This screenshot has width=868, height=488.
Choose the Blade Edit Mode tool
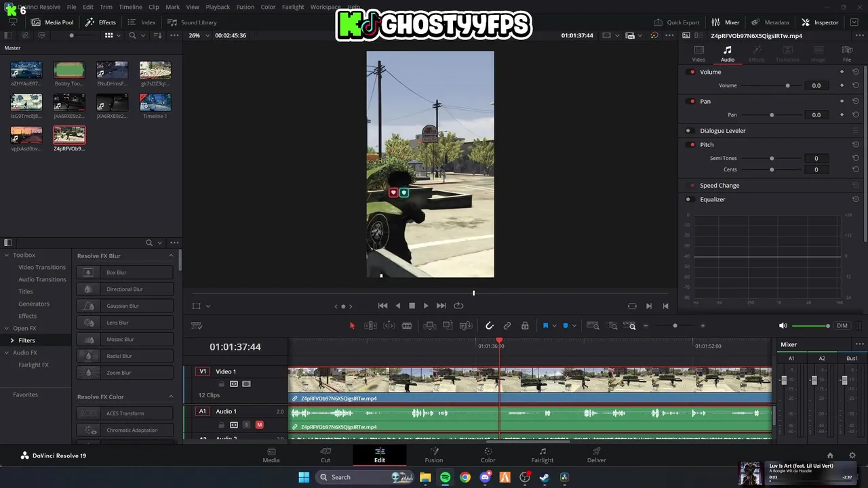point(407,326)
